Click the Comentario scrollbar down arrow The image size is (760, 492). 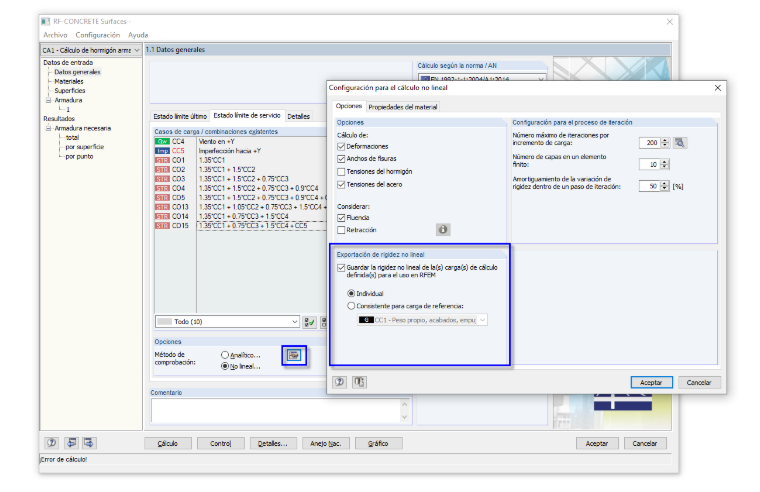point(405,417)
